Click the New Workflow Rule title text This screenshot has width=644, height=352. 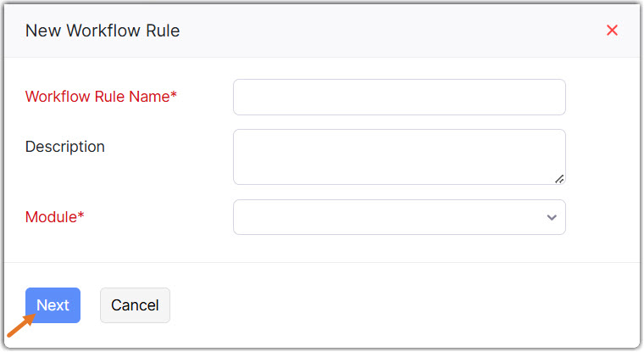tap(103, 31)
